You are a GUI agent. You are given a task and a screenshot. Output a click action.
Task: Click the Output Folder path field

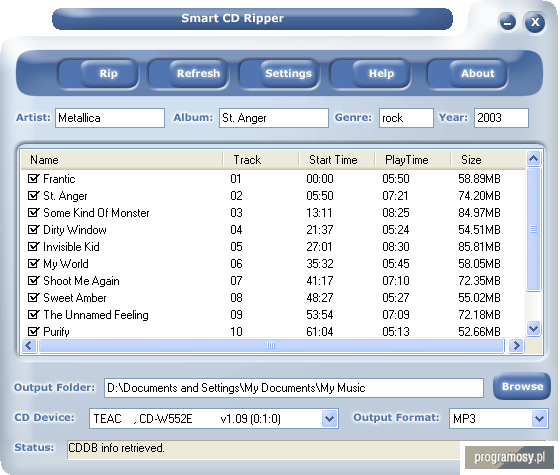(294, 388)
